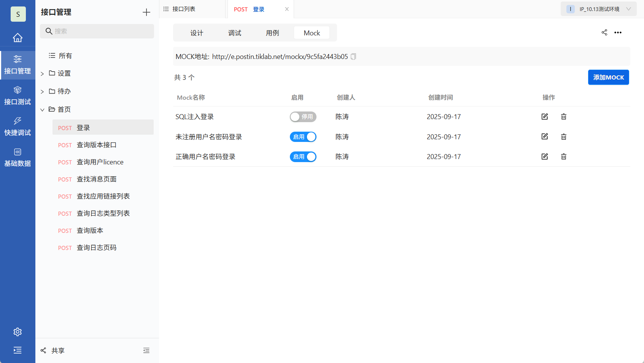The height and width of the screenshot is (363, 644).
Task: Open the more options (...) menu
Action: [618, 32]
